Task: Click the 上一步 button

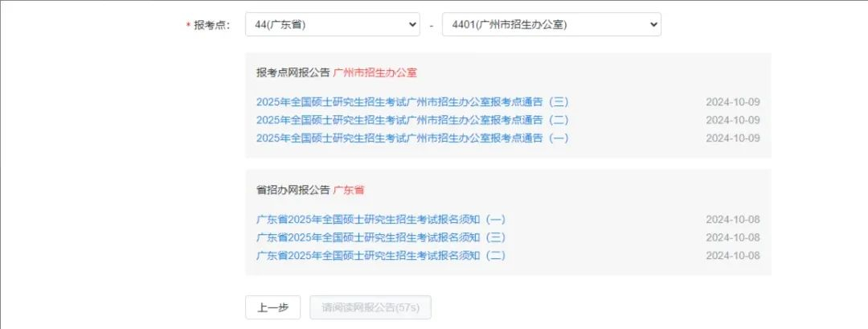Action: coord(272,307)
